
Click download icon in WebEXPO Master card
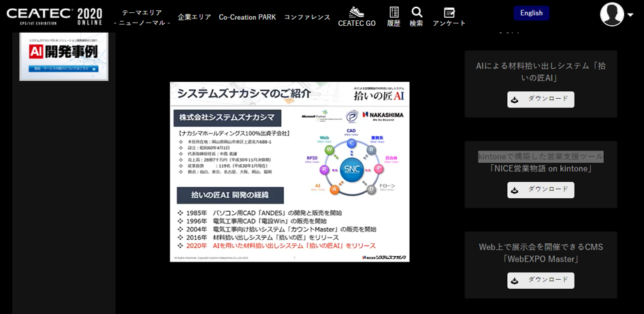515,281
